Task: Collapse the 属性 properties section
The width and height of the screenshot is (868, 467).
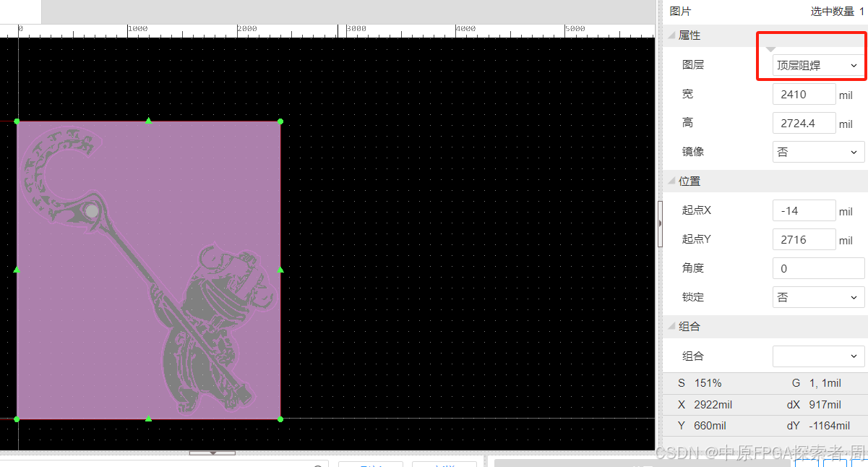Action: pyautogui.click(x=672, y=35)
